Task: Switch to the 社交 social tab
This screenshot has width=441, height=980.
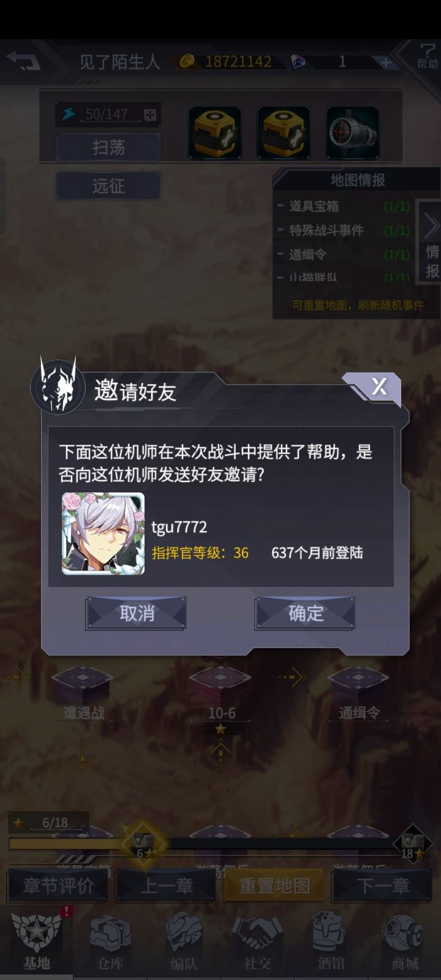Action: pyautogui.click(x=257, y=942)
